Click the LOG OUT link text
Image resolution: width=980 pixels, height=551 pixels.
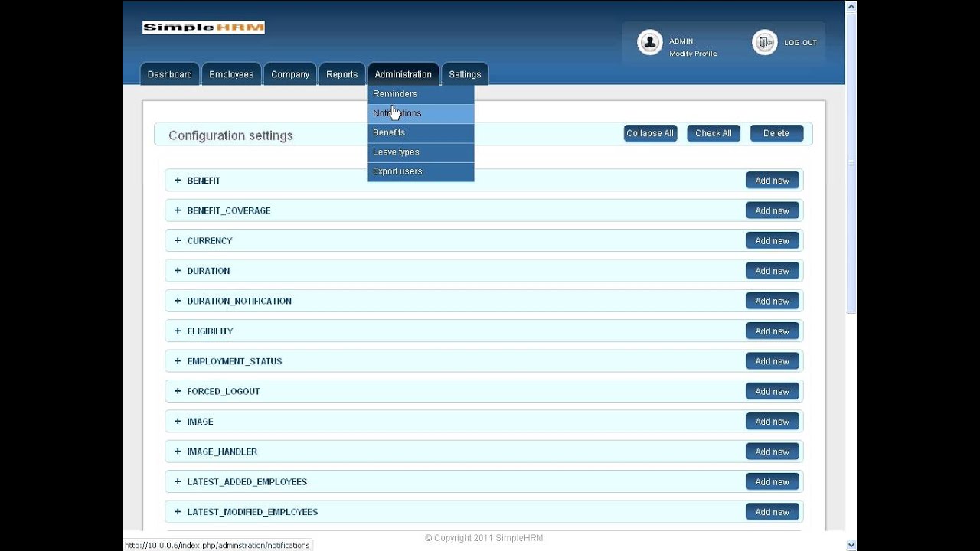coord(800,43)
